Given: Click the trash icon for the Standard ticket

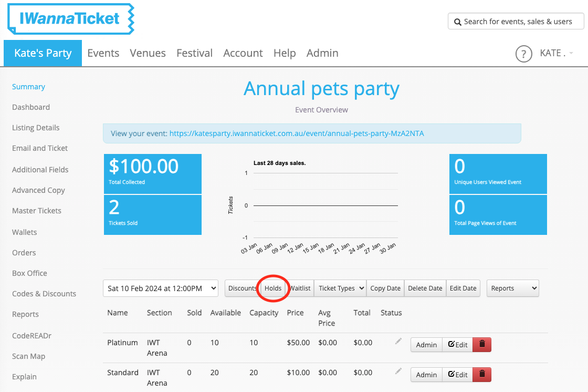Looking at the screenshot, I should pos(481,374).
